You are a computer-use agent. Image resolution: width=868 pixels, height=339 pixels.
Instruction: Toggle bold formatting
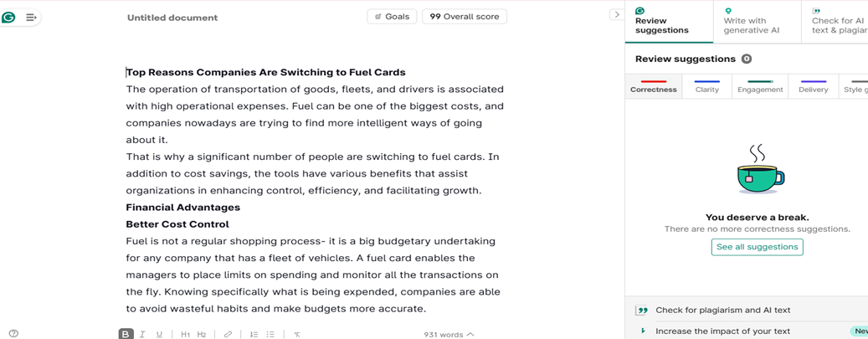[126, 334]
